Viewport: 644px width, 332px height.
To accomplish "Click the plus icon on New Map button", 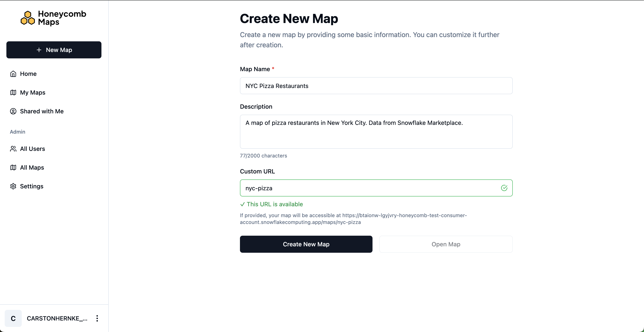I will pos(39,50).
